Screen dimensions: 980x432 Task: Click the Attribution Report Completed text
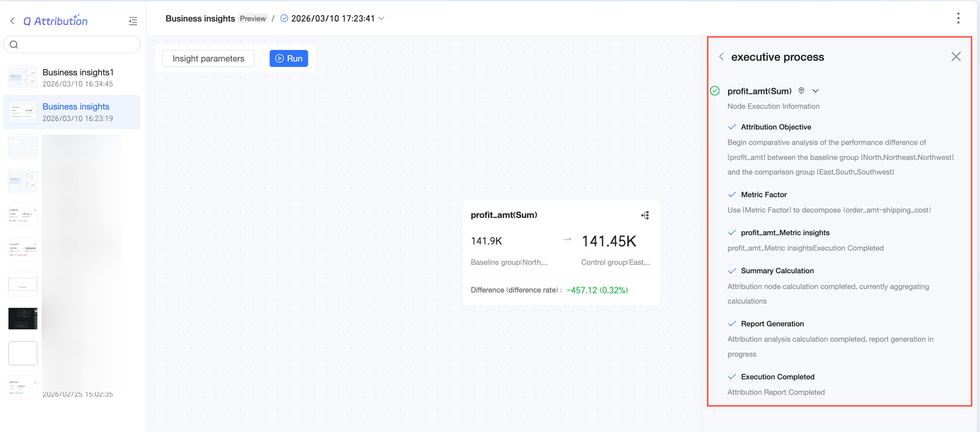point(776,392)
